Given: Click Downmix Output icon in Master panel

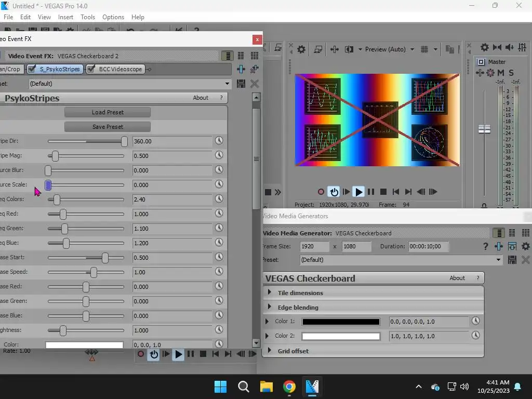Looking at the screenshot, I should (x=497, y=47).
